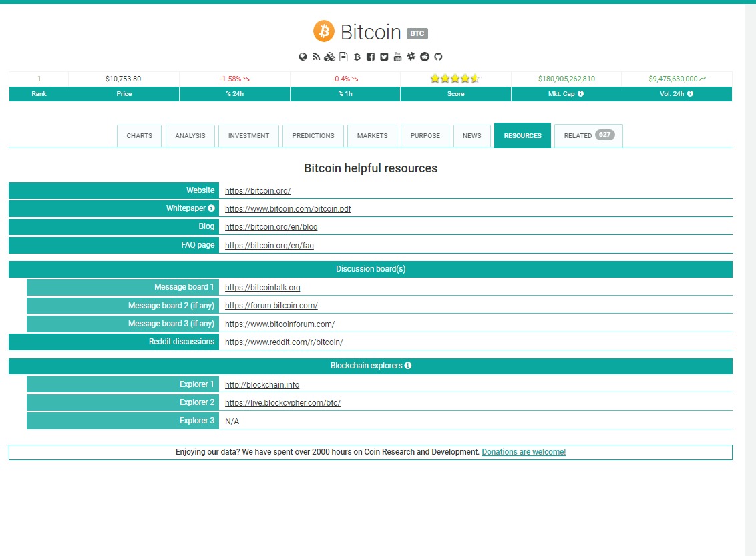
Task: Click the Mkt. Cap info icon
Action: [580, 94]
